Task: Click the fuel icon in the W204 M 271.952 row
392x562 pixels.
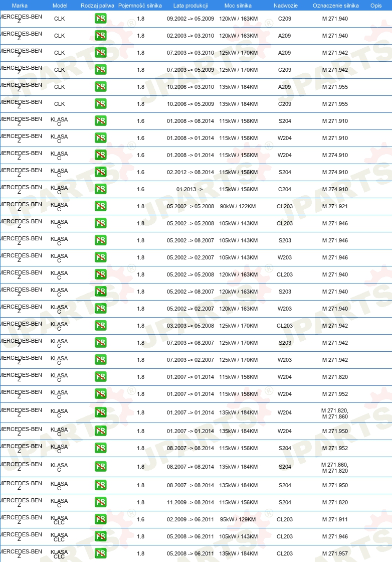Action: (x=101, y=394)
